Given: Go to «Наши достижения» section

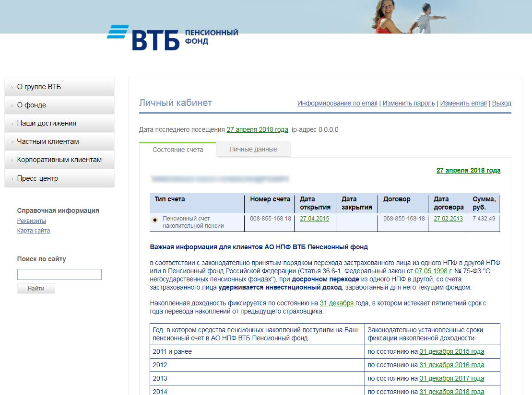Looking at the screenshot, I should pyautogui.click(x=59, y=123).
